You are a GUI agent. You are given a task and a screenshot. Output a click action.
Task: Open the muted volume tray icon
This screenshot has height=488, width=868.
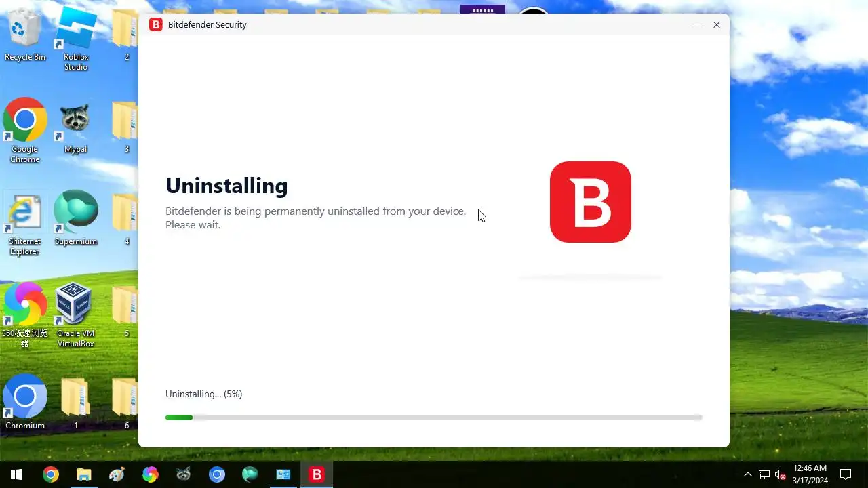(x=780, y=474)
